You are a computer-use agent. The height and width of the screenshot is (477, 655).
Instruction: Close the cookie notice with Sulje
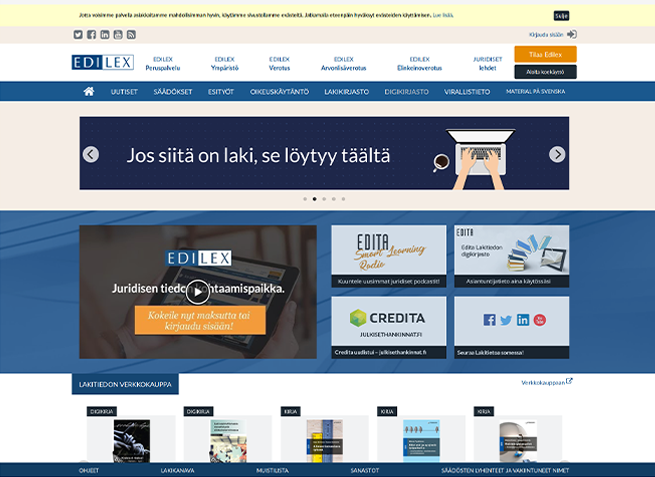point(561,16)
